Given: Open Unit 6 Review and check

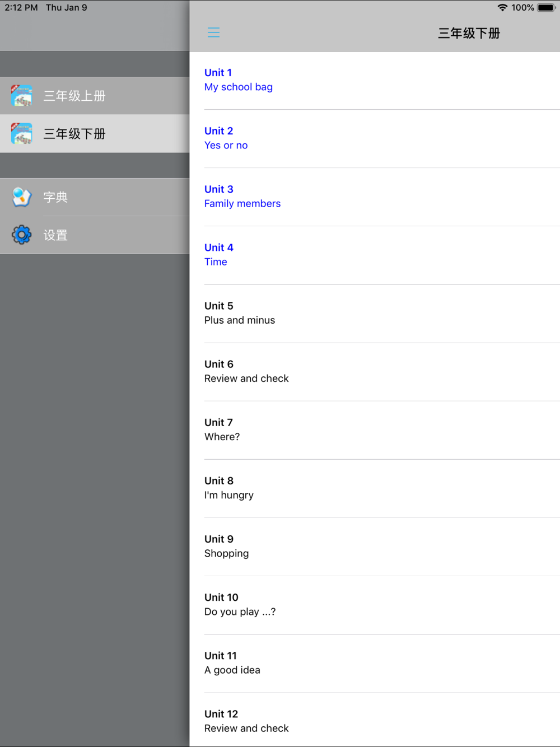Looking at the screenshot, I should coord(375,371).
